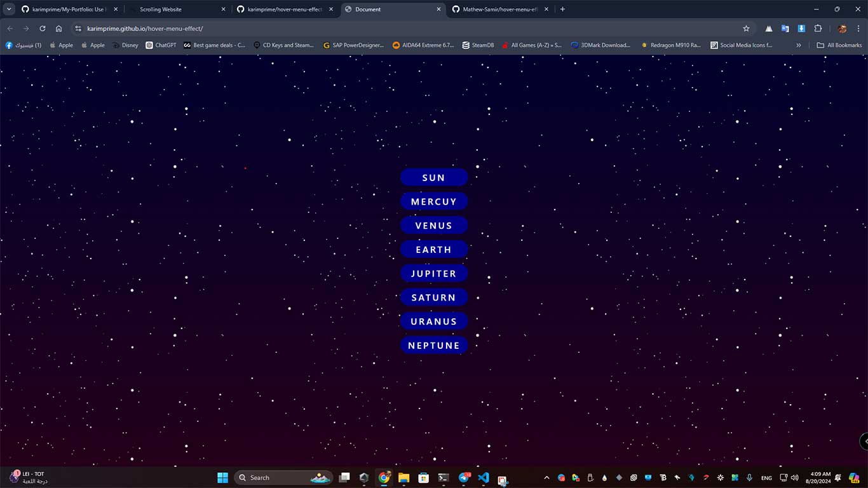Show hidden system tray icons
This screenshot has width=868, height=488.
tap(546, 478)
